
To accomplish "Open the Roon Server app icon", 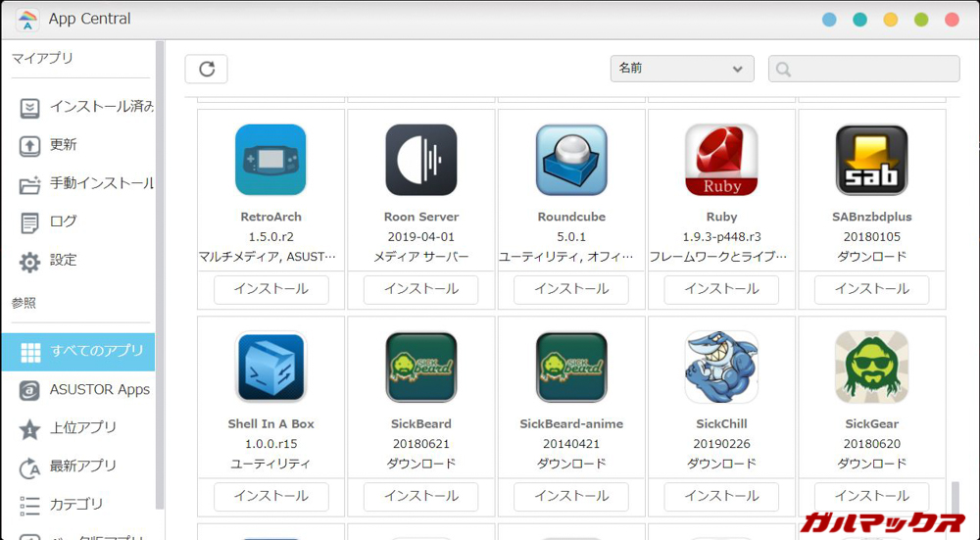I will tap(420, 160).
